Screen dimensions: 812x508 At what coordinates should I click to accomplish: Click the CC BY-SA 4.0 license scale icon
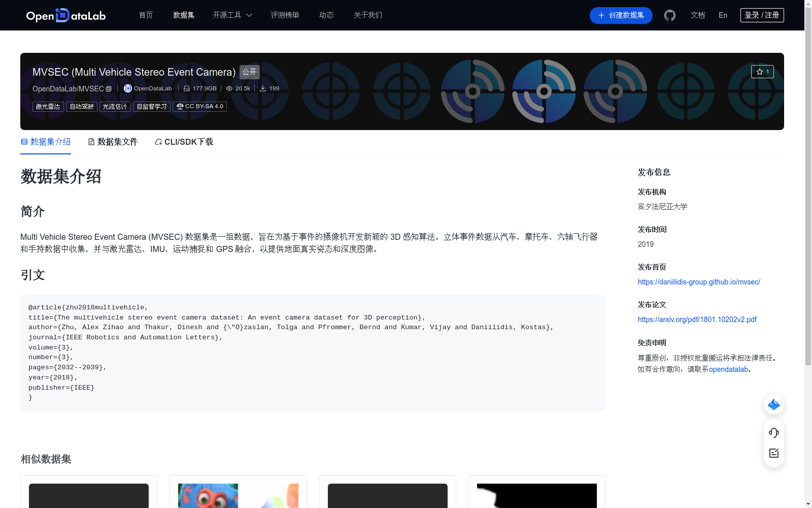click(x=180, y=106)
